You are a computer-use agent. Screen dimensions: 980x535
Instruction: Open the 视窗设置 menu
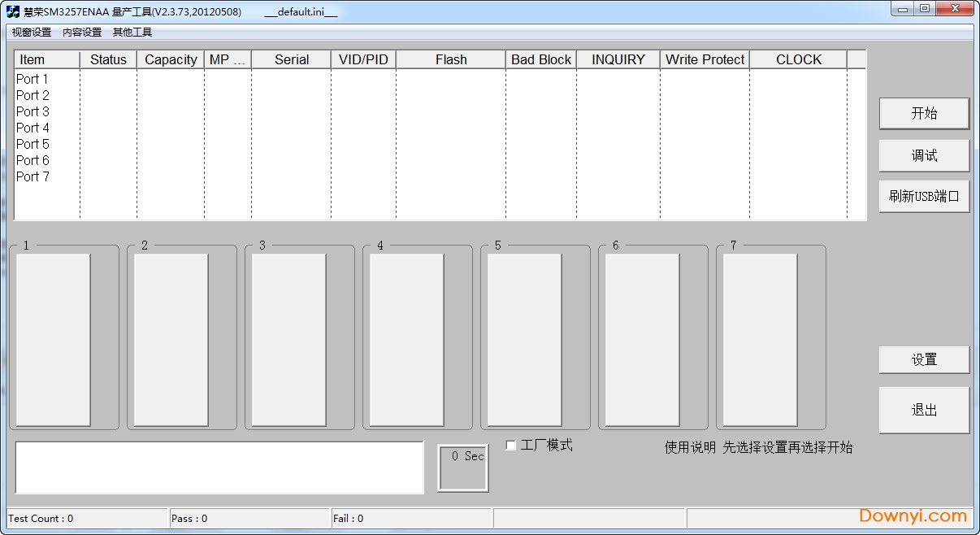click(x=32, y=33)
